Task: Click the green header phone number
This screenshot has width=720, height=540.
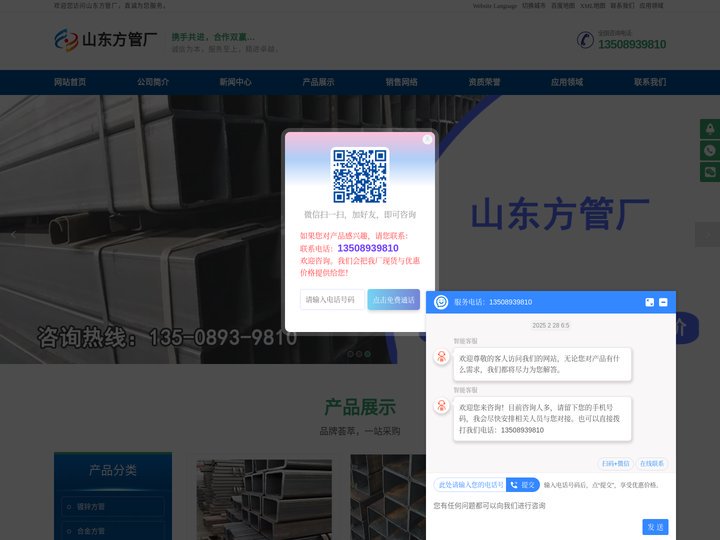Action: pos(632,45)
